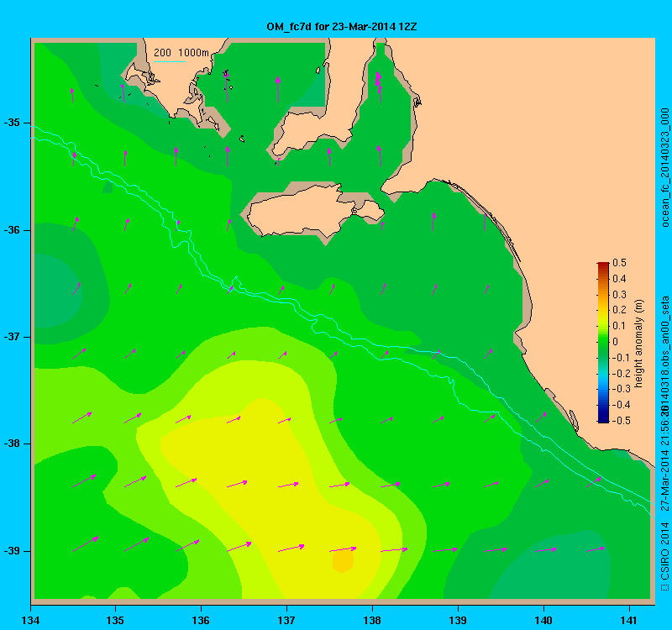Click the '0.4' color bar label
This screenshot has height=630, width=672.
click(x=619, y=279)
